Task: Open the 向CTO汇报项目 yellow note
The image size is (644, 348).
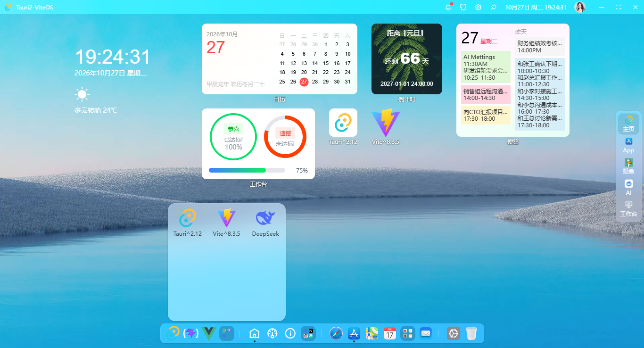Action: point(486,115)
